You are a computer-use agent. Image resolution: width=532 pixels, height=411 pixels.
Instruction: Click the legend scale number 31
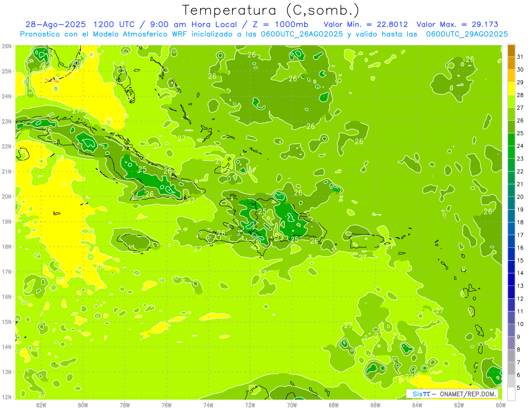pos(520,57)
